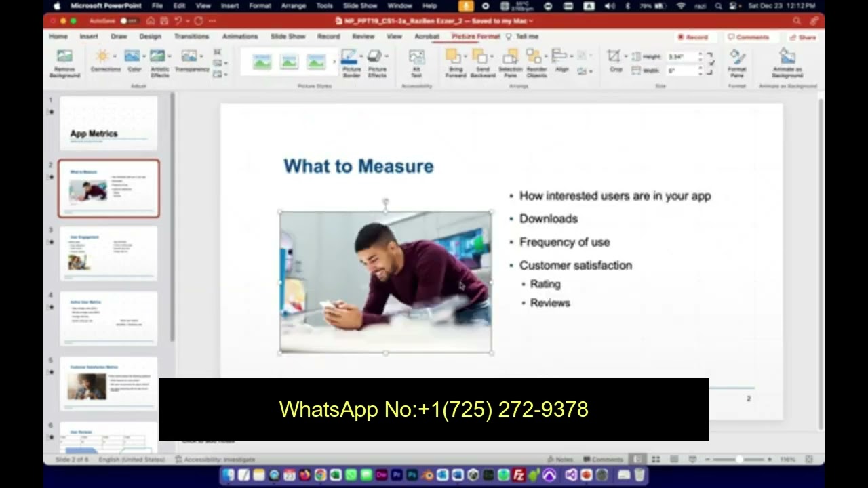Switch to Reading view icon

tap(674, 460)
